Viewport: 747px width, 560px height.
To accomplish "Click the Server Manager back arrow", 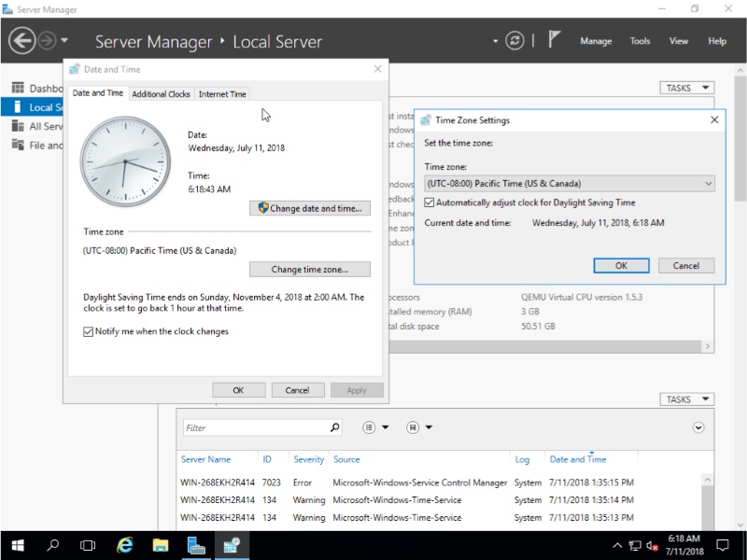I will (21, 40).
